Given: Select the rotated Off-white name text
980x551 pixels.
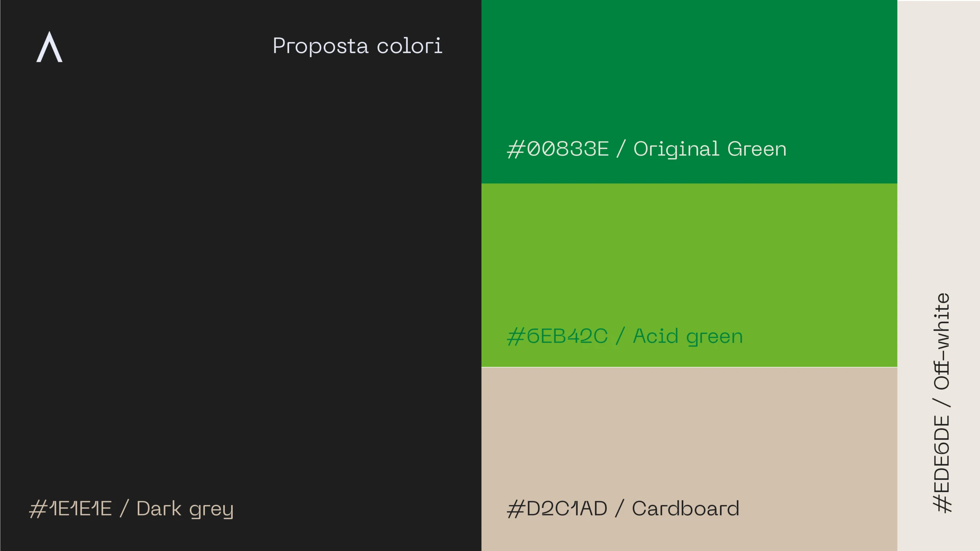Looking at the screenshot, I should click(x=942, y=341).
